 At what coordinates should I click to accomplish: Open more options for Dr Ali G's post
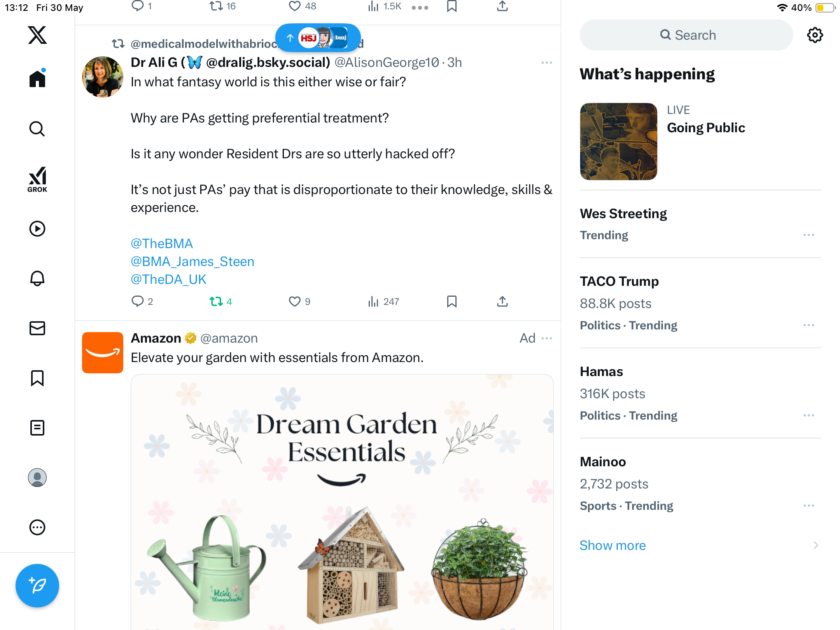tap(547, 63)
